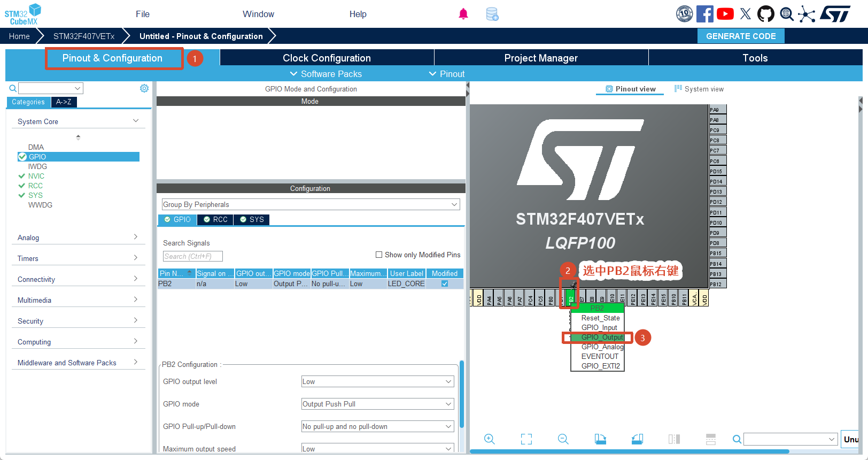Open the X (Twitter) icon link
The height and width of the screenshot is (460, 868).
(746, 14)
